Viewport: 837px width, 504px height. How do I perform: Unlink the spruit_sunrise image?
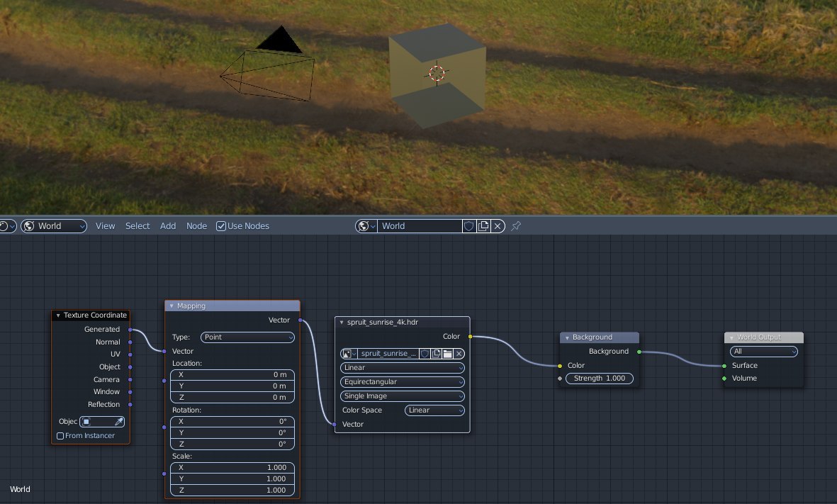click(x=459, y=354)
